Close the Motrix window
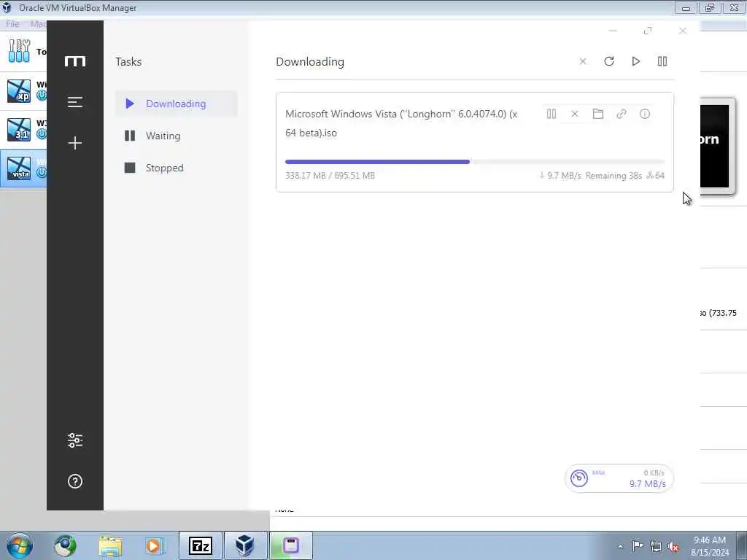 pyautogui.click(x=683, y=31)
